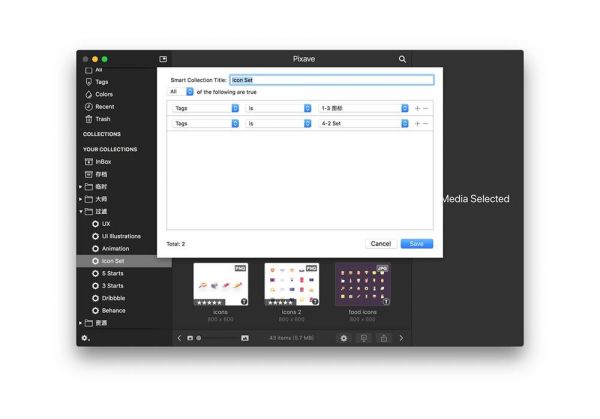Open the '4-2 Set' tag value dropdown

364,124
